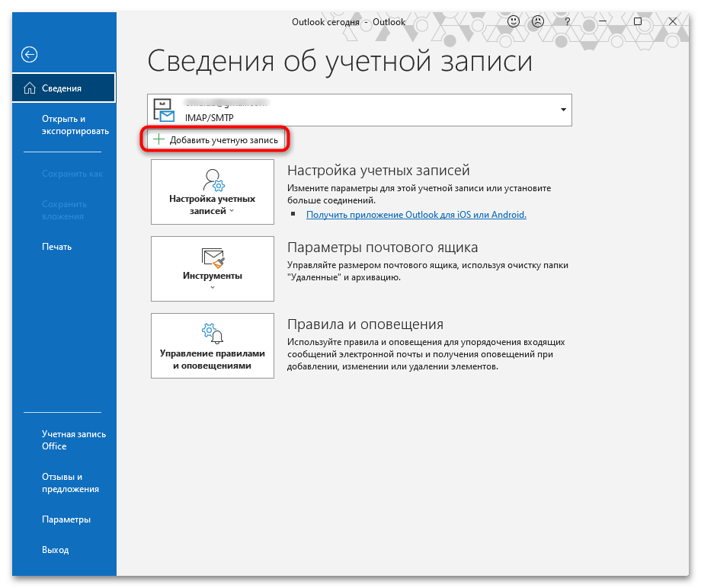Click the green plus icon to add account
701x588 pixels.
(x=158, y=139)
